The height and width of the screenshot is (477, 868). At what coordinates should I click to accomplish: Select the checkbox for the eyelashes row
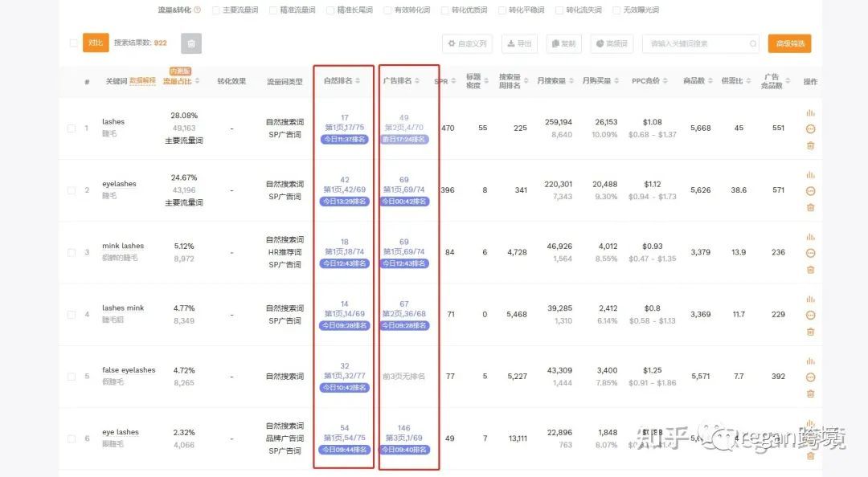72,190
